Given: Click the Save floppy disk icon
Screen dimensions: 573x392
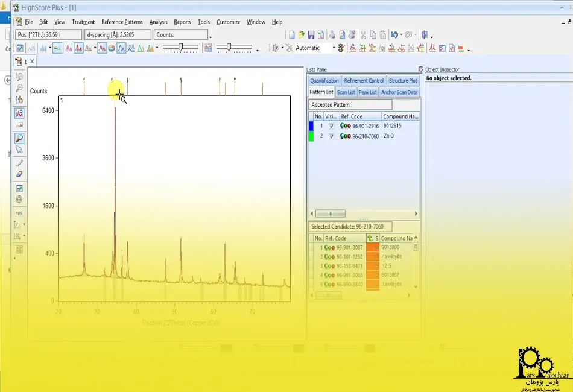Looking at the screenshot, I should point(311,35).
